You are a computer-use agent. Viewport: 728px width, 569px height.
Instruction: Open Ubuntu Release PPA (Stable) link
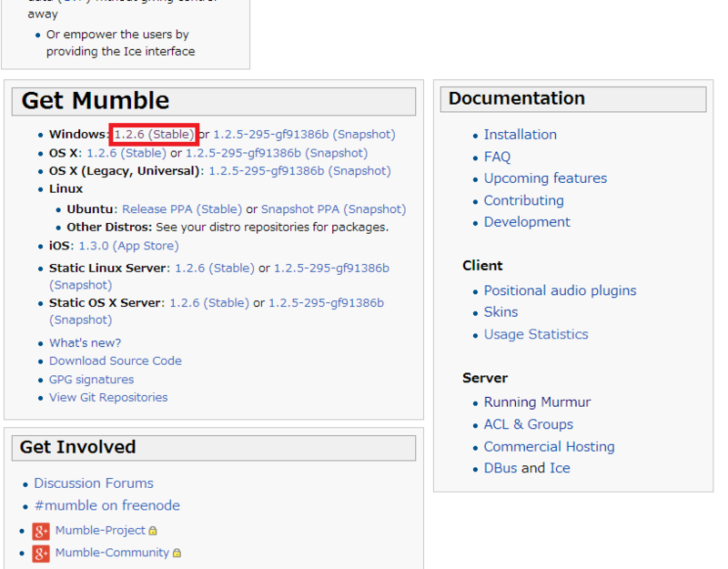tap(182, 209)
